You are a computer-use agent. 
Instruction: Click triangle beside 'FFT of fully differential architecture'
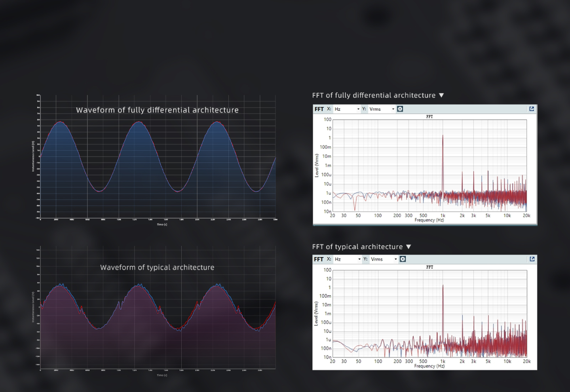[441, 95]
